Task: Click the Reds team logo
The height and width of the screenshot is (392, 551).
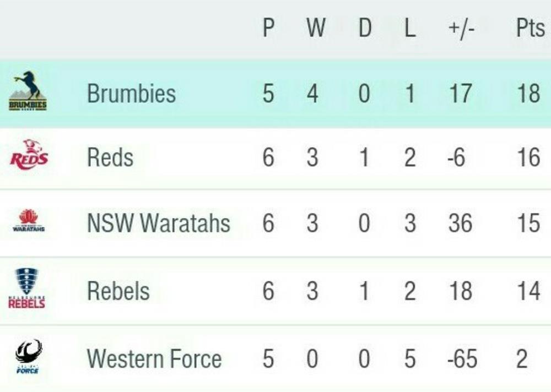Action: (x=29, y=154)
